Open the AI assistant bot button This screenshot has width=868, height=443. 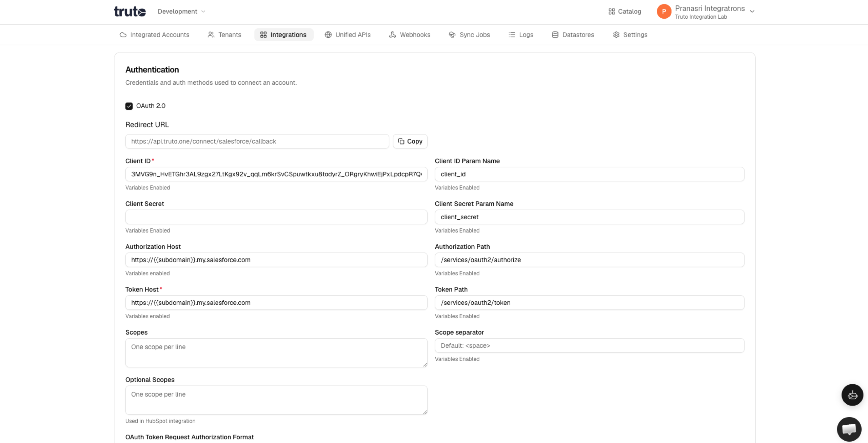852,395
